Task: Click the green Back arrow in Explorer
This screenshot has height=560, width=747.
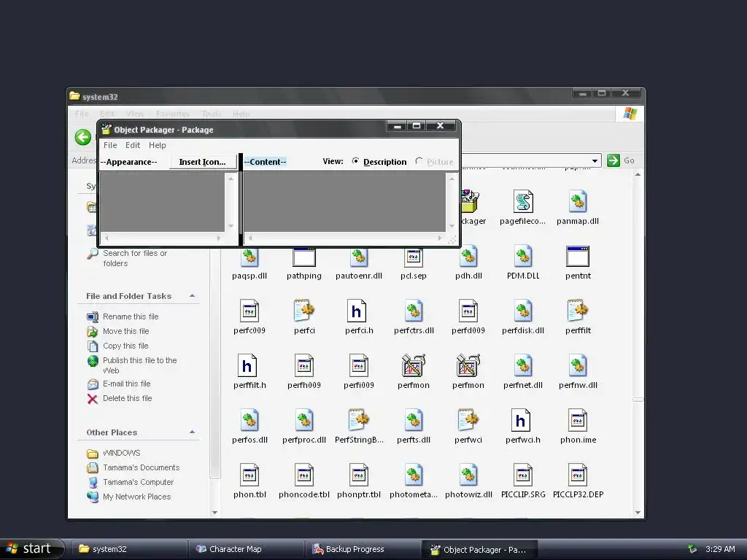Action: click(83, 137)
